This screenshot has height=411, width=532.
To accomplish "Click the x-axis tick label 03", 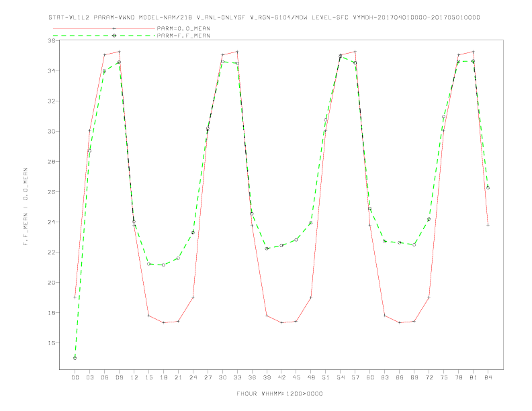I will [x=89, y=377].
